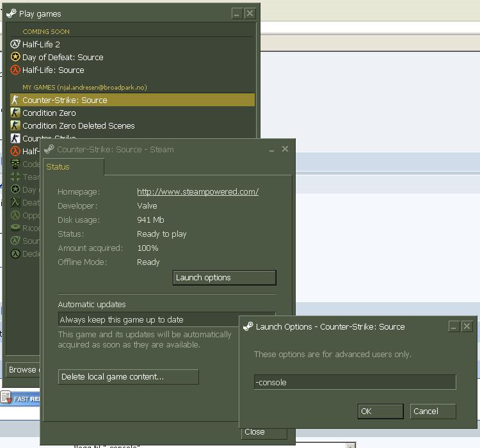Click the Valve developer name

(x=147, y=206)
